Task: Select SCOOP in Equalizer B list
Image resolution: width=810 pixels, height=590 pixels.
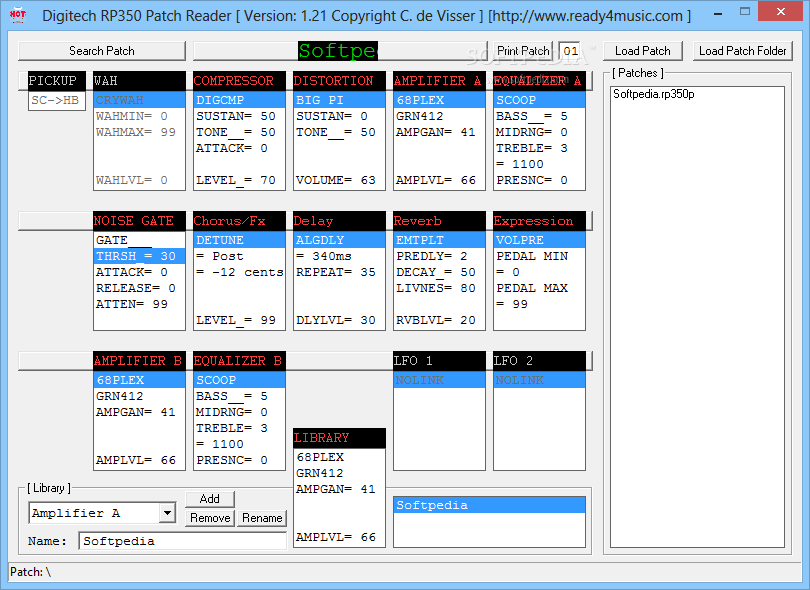Action: [239, 380]
